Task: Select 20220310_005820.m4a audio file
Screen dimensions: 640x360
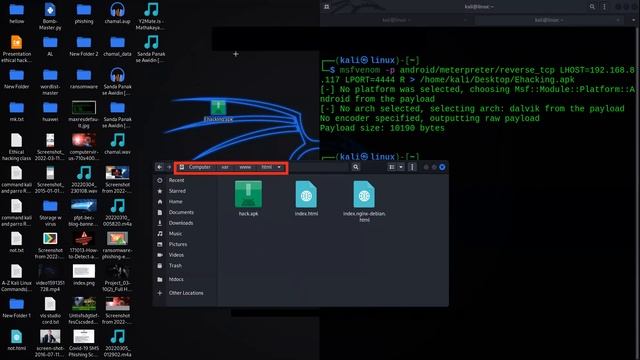Action: point(117,212)
